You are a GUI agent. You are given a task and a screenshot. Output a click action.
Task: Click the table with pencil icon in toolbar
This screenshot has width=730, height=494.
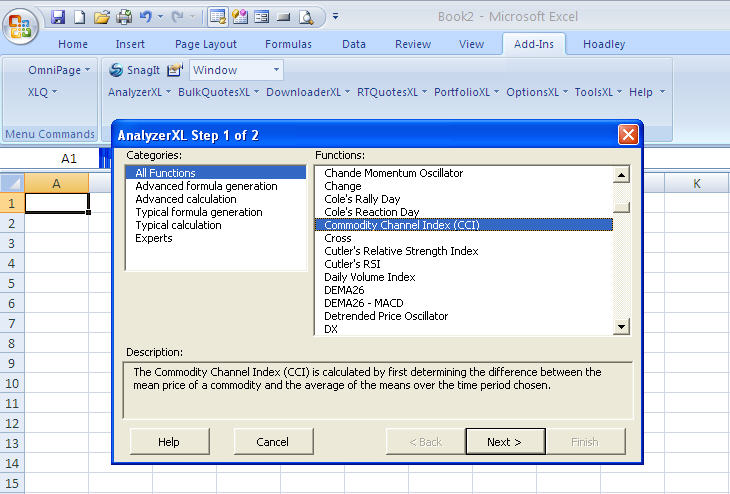tap(217, 17)
